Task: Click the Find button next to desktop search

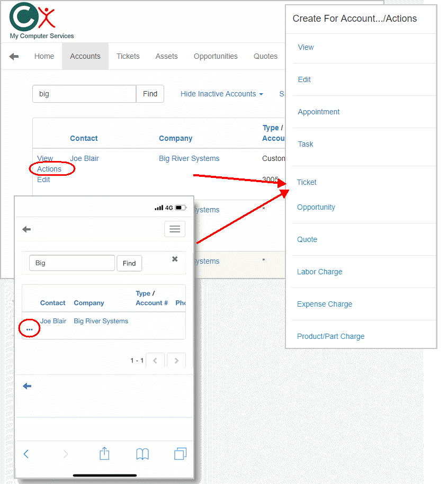Action: tap(150, 94)
